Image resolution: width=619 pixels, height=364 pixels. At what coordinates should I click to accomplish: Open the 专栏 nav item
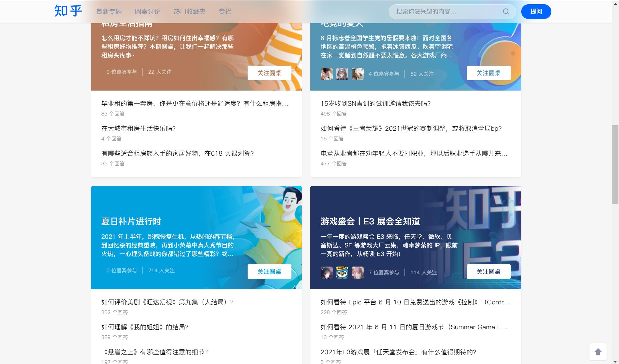225,11
